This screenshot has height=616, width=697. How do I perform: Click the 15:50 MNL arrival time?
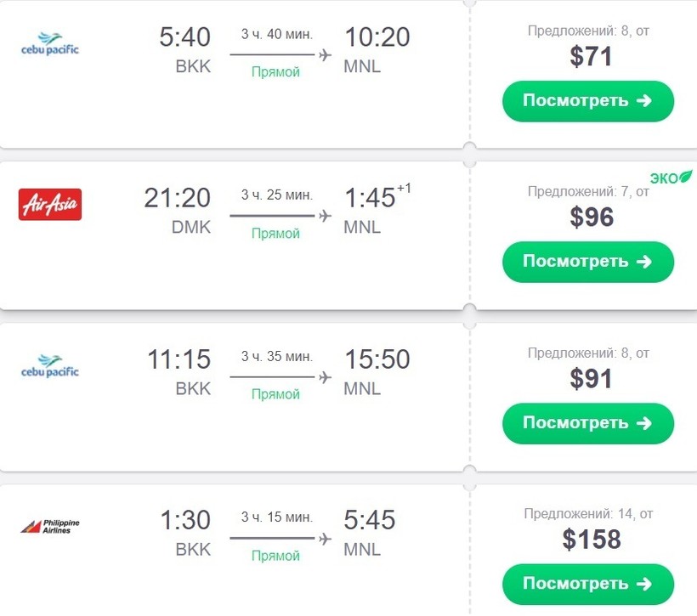[x=377, y=359]
